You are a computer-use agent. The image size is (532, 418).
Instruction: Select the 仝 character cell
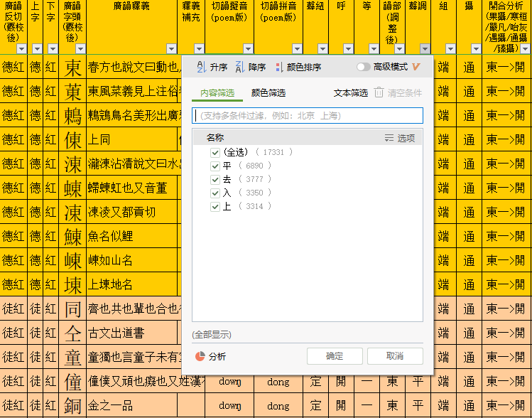tap(72, 333)
